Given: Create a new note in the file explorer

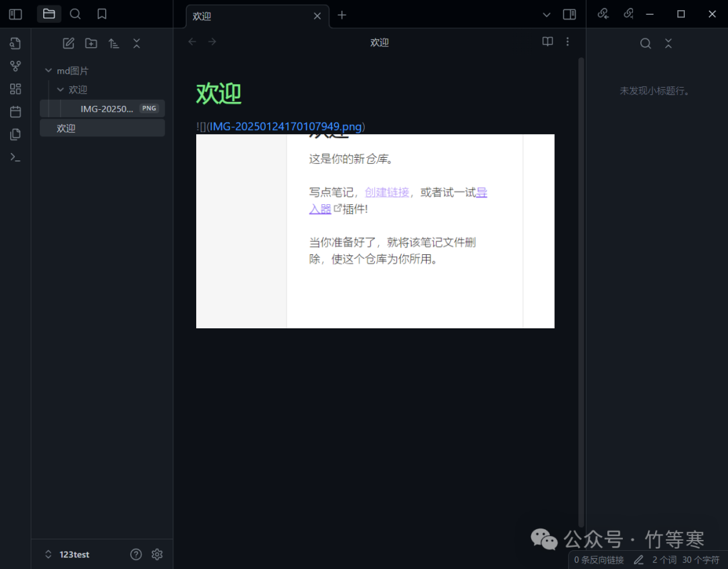Looking at the screenshot, I should [x=68, y=42].
